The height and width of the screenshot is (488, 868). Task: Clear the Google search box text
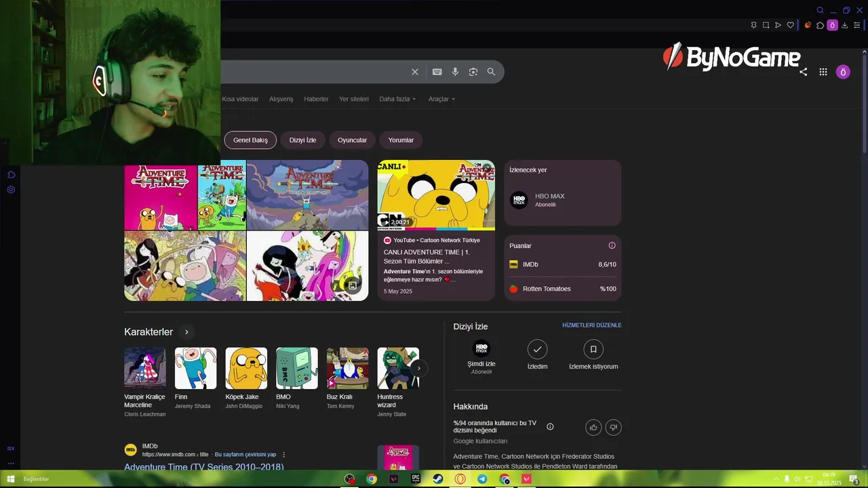[415, 72]
